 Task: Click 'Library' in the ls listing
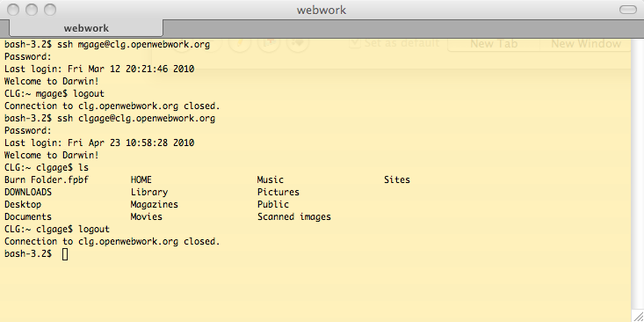pyautogui.click(x=149, y=193)
